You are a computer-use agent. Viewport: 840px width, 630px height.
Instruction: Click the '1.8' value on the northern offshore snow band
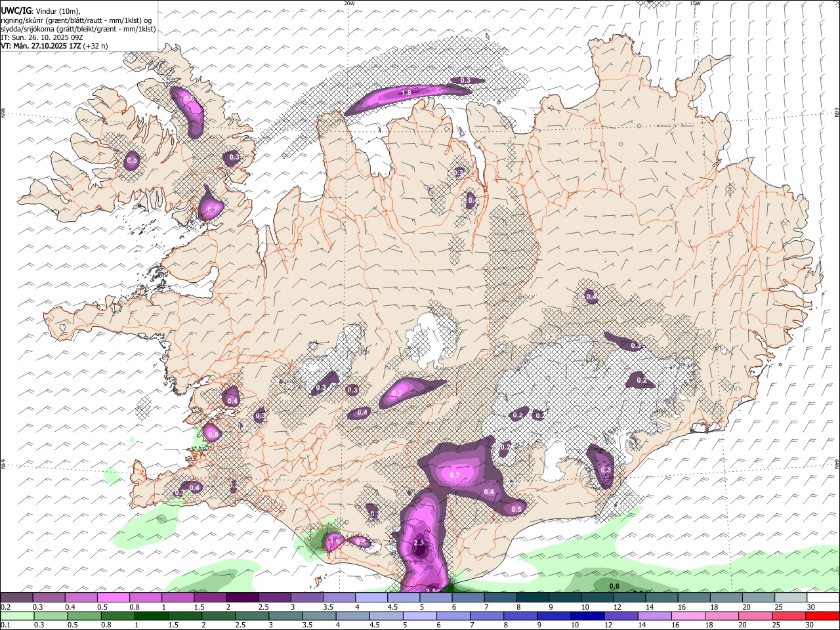pyautogui.click(x=406, y=93)
